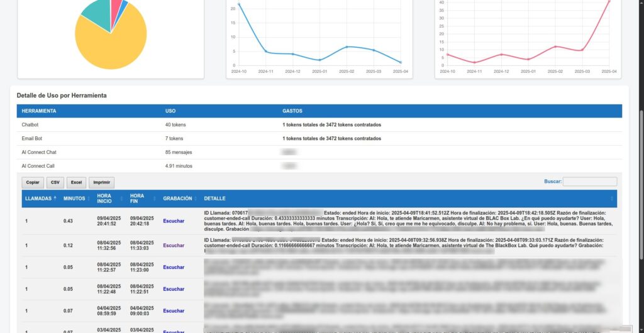The height and width of the screenshot is (333, 644).
Task: Click end time 09/04/2025 20:42:18
Action: pyautogui.click(x=142, y=221)
